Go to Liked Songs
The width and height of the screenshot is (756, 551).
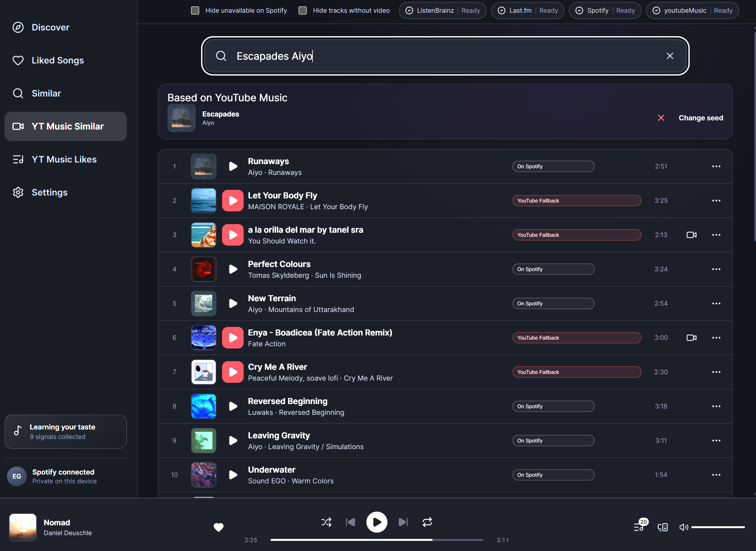(x=66, y=60)
